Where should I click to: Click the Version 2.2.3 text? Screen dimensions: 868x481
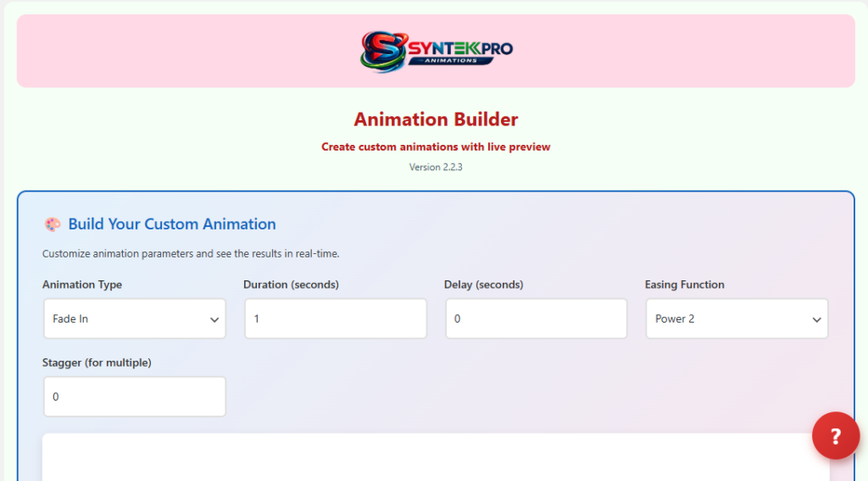pos(436,167)
